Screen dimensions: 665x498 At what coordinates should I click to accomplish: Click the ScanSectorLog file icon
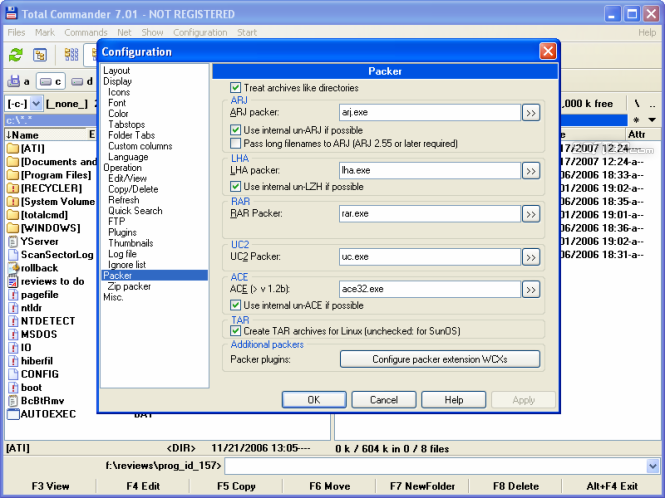click(13, 255)
